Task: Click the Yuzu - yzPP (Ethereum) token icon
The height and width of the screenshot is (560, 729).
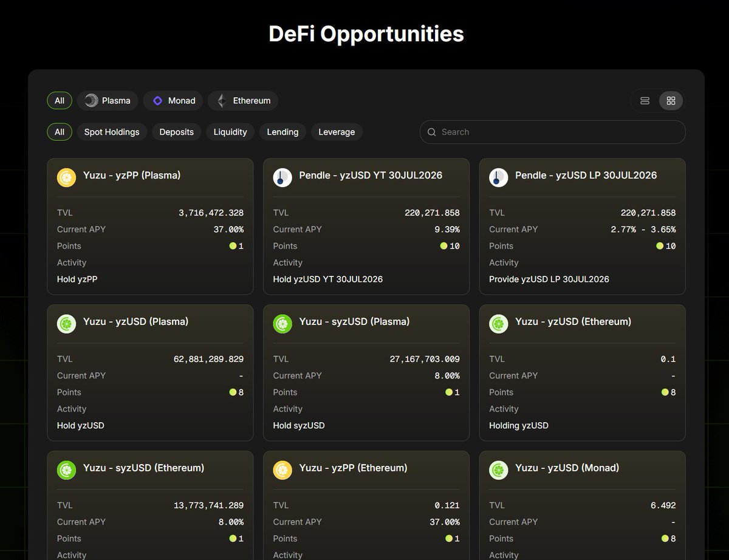Action: click(x=282, y=470)
